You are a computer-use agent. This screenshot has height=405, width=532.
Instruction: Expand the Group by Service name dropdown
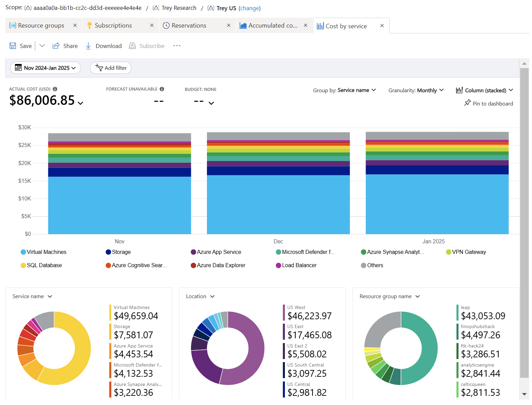[x=344, y=90]
